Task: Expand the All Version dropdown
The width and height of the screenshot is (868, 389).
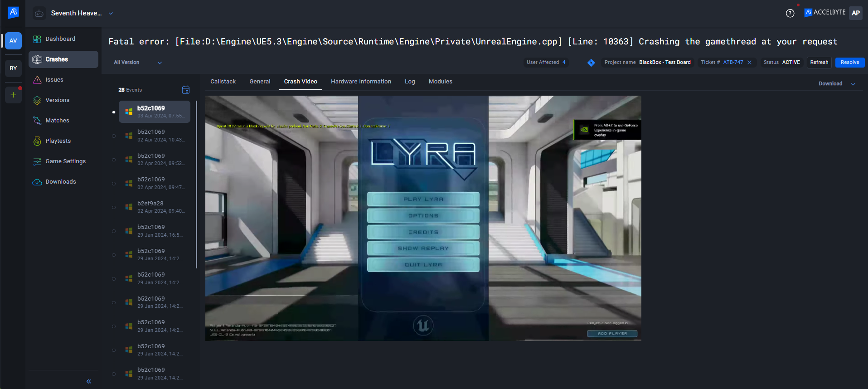Action: (x=138, y=63)
